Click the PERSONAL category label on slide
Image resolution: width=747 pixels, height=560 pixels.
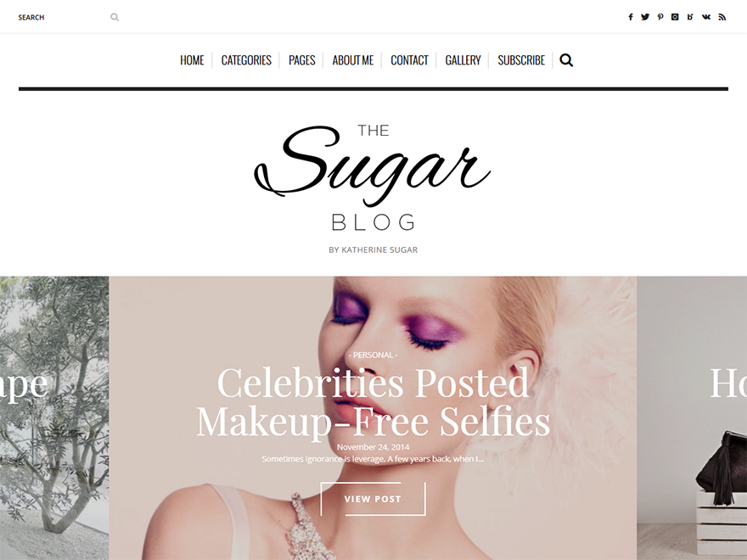[373, 356]
